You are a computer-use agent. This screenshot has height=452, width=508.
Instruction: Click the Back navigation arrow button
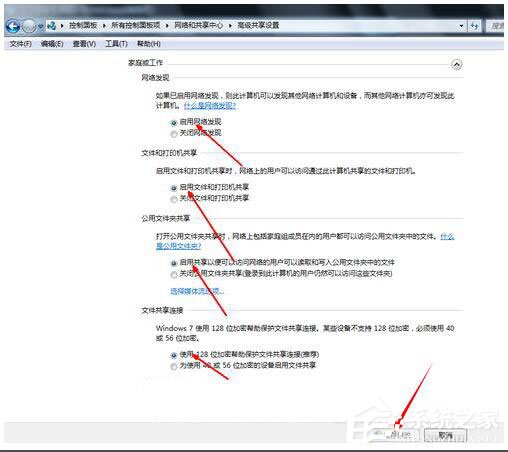pyautogui.click(x=13, y=26)
